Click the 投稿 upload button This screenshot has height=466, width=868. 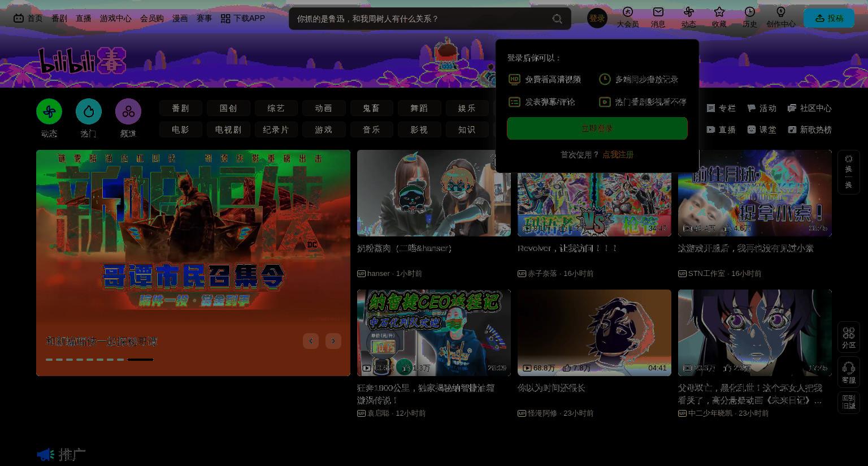point(829,18)
